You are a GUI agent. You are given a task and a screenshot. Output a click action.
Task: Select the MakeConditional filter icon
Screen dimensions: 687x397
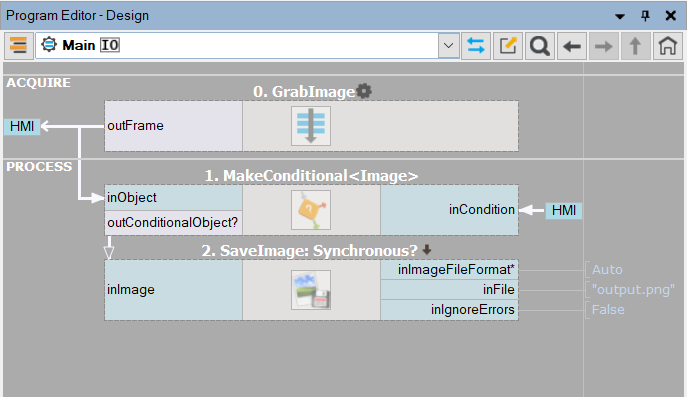tap(311, 210)
